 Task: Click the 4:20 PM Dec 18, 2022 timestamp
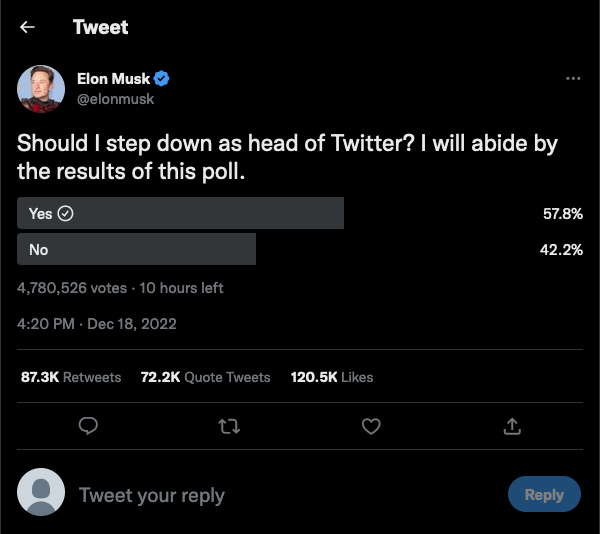[x=96, y=324]
